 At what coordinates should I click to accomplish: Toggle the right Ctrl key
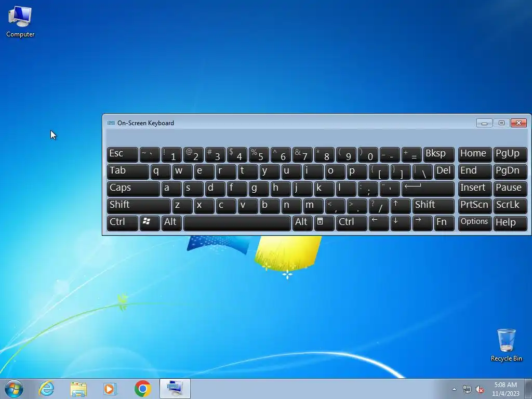pos(352,222)
